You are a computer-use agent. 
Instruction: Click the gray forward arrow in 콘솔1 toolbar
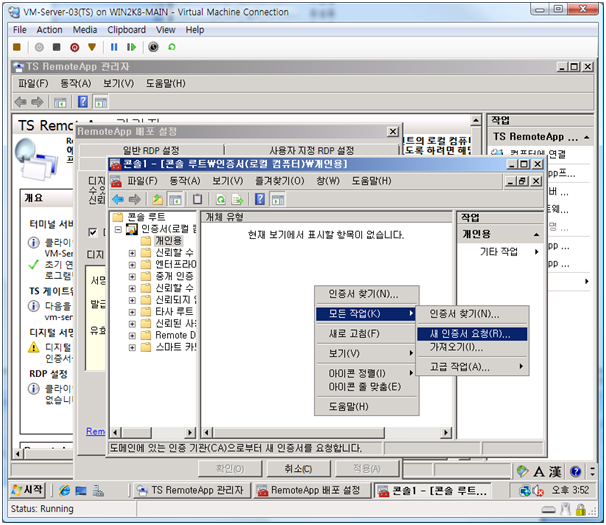pos(134,199)
